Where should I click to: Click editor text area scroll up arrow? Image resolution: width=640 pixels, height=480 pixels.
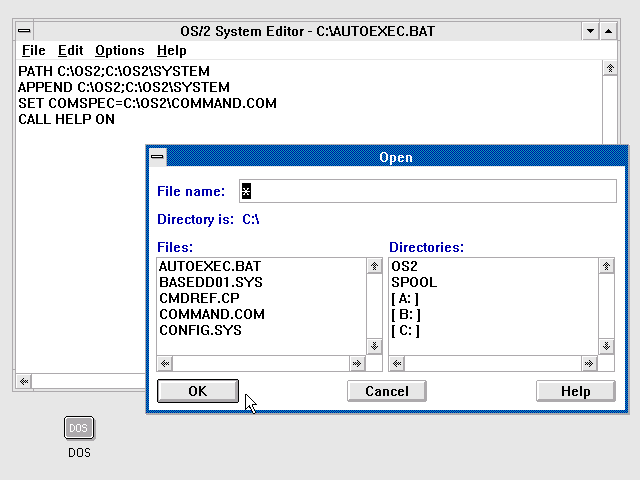tap(610, 68)
